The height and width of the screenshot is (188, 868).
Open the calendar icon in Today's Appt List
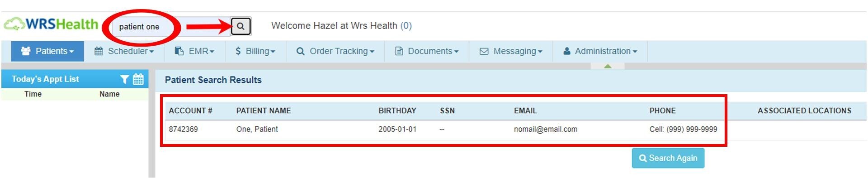(x=138, y=79)
